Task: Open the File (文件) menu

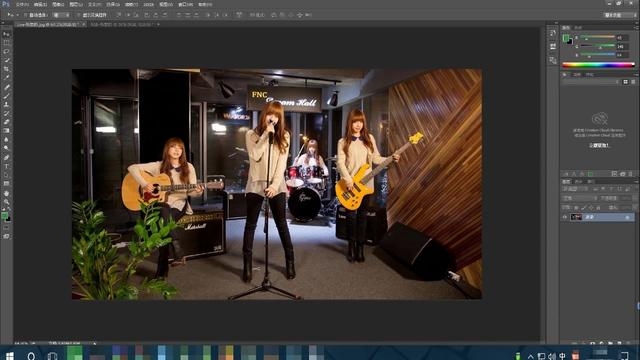Action: [22, 4]
